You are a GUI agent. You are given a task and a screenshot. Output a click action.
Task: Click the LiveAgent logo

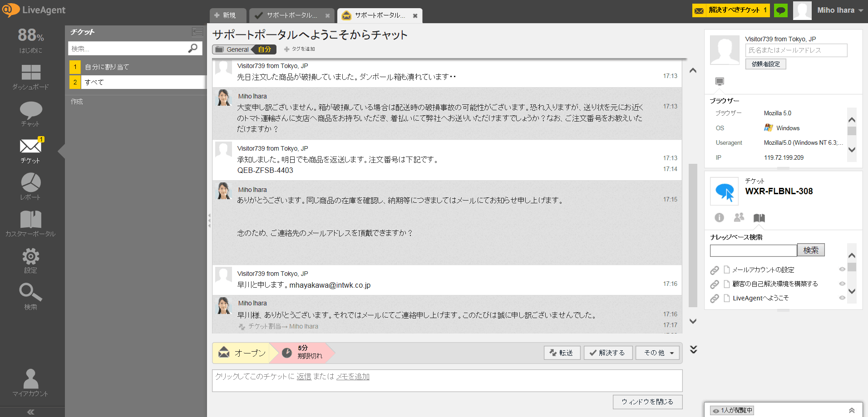(x=34, y=10)
